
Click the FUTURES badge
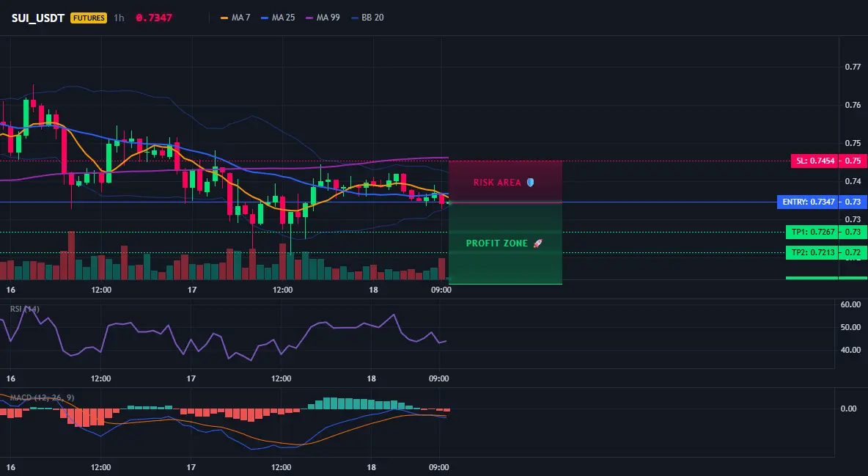[x=89, y=18]
